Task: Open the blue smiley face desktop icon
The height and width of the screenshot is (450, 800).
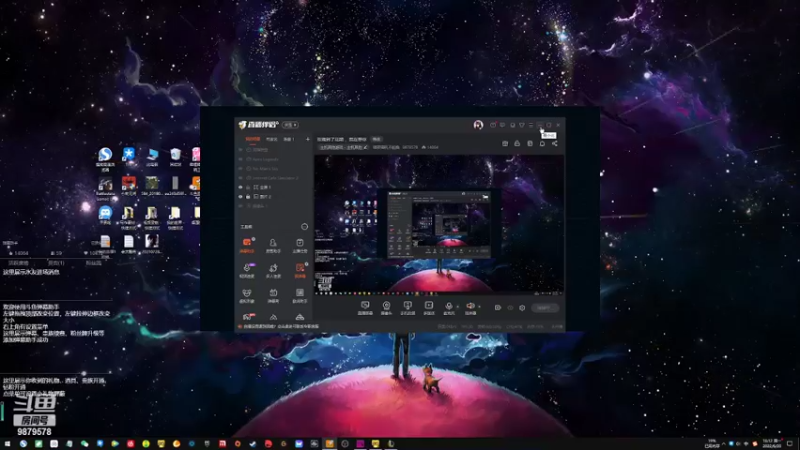Action: tap(105, 214)
